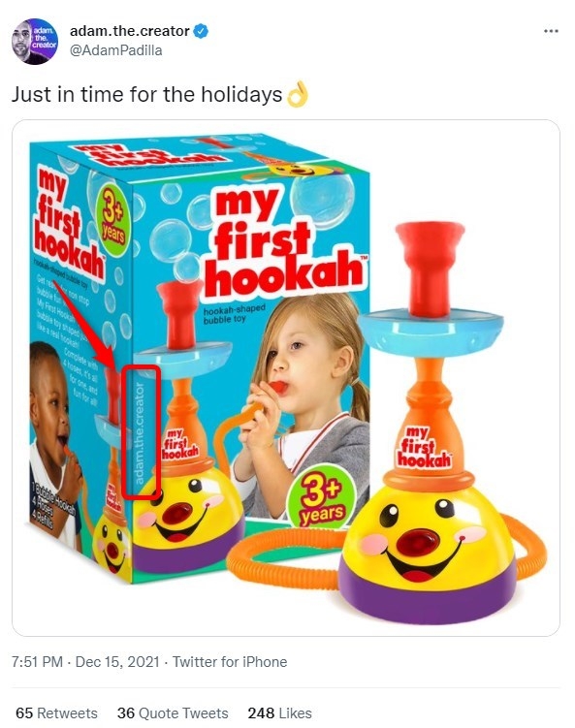Click the red bowl atop the standalone hookah toy
The image size is (575, 728).
tap(430, 268)
